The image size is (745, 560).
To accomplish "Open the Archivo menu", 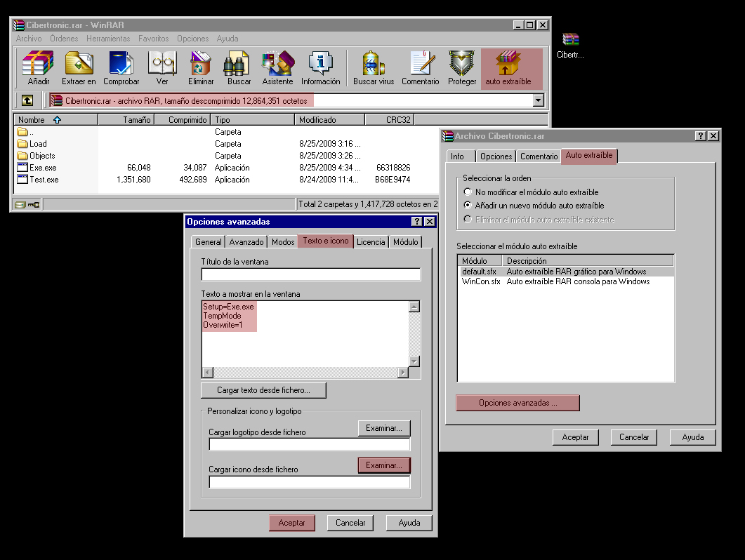I will point(29,39).
